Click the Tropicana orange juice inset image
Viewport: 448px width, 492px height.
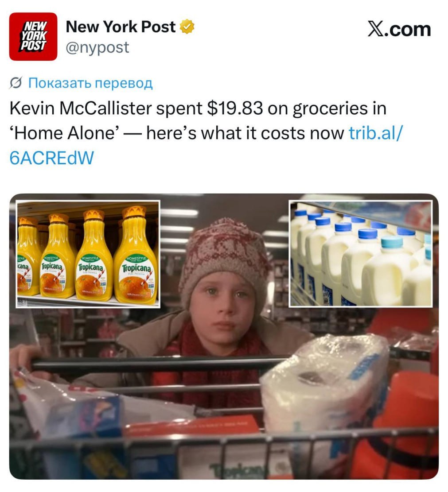click(88, 254)
